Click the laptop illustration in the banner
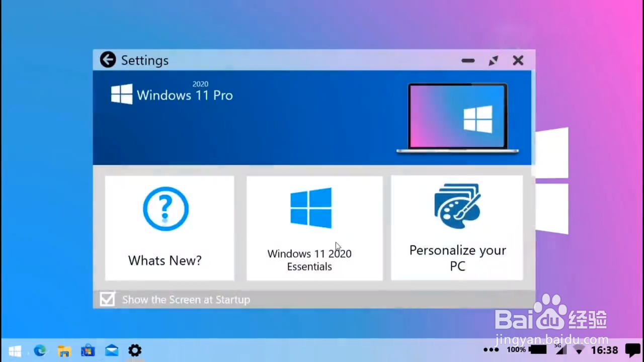 458,118
